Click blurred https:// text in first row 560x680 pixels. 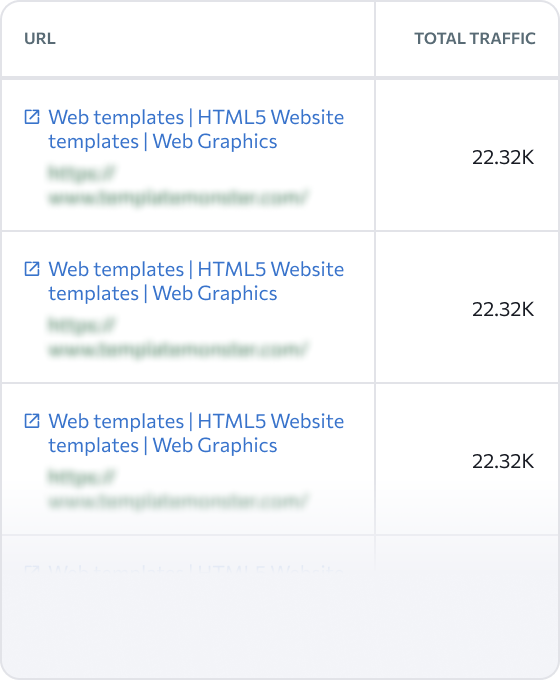click(x=81, y=173)
